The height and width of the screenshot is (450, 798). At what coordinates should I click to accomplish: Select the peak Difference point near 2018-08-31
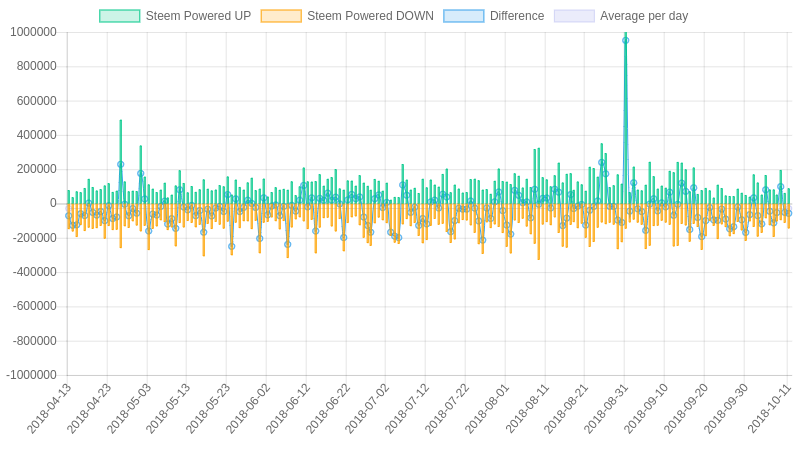[x=625, y=40]
